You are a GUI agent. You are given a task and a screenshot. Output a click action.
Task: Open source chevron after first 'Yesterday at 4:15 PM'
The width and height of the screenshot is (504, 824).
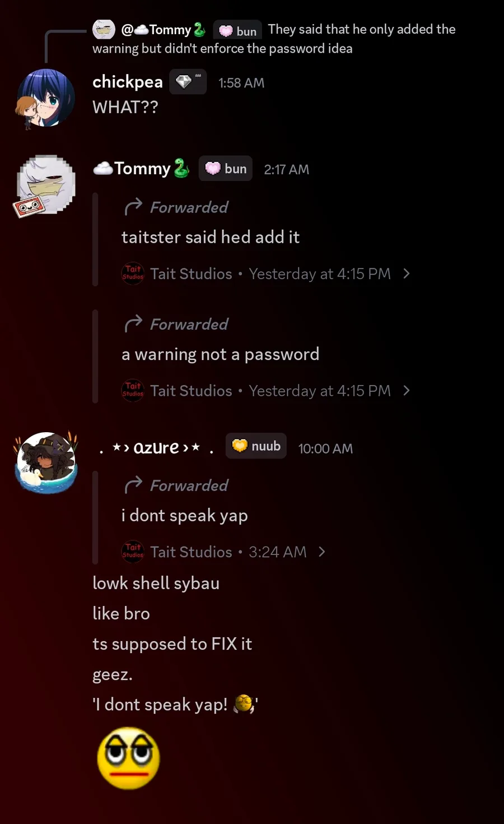tap(407, 274)
